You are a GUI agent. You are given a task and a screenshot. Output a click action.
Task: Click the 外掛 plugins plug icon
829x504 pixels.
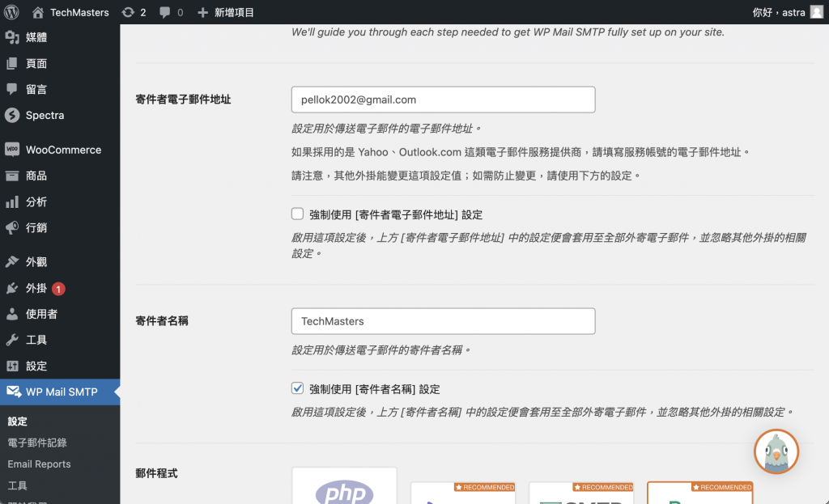[12, 288]
